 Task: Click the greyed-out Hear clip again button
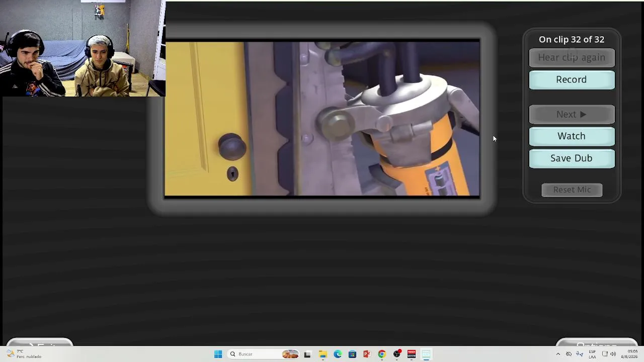(x=572, y=57)
